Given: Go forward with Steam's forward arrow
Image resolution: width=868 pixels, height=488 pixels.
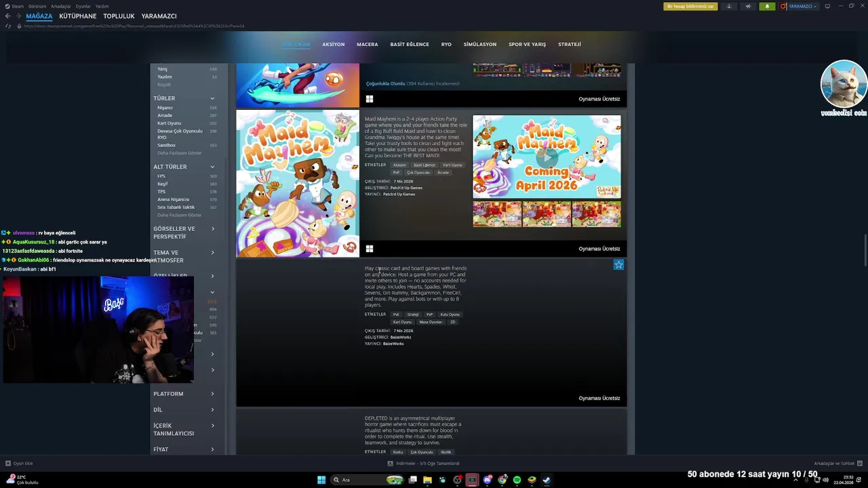Looking at the screenshot, I should [x=18, y=16].
